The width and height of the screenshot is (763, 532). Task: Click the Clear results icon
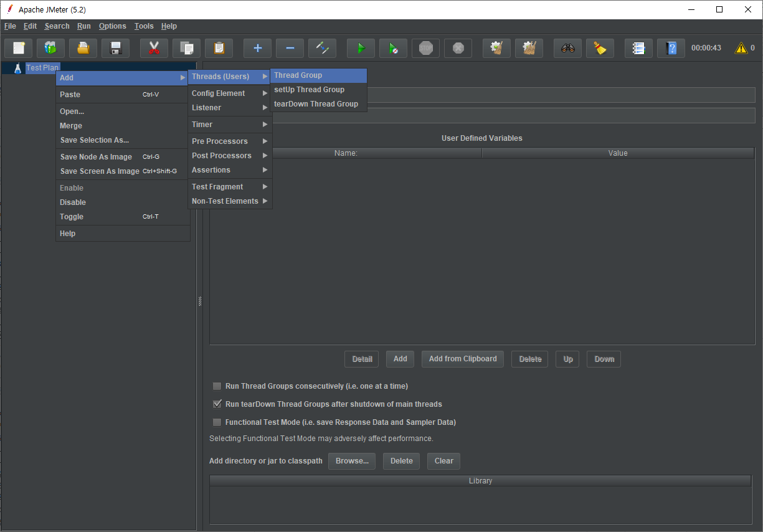[497, 48]
